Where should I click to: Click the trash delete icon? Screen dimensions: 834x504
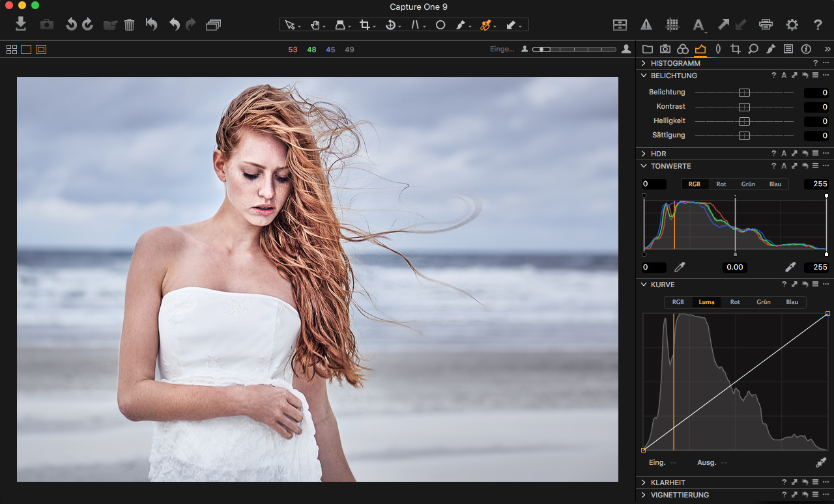(x=129, y=25)
